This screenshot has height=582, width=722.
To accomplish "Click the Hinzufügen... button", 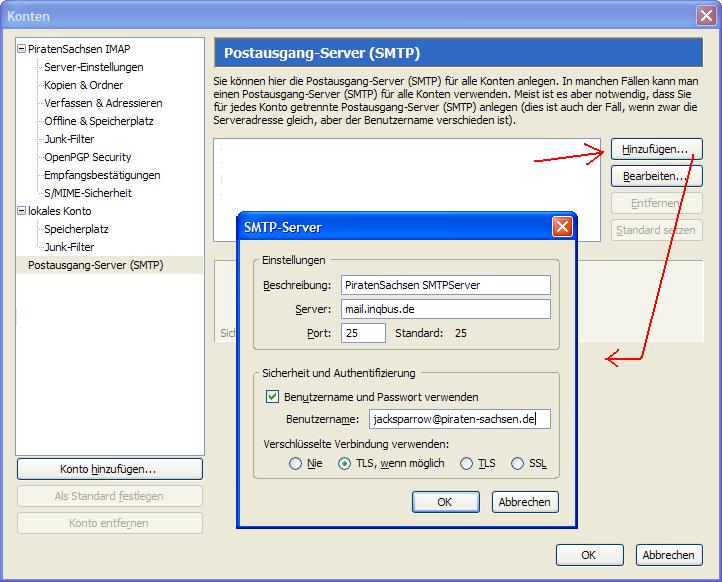I will click(655, 149).
